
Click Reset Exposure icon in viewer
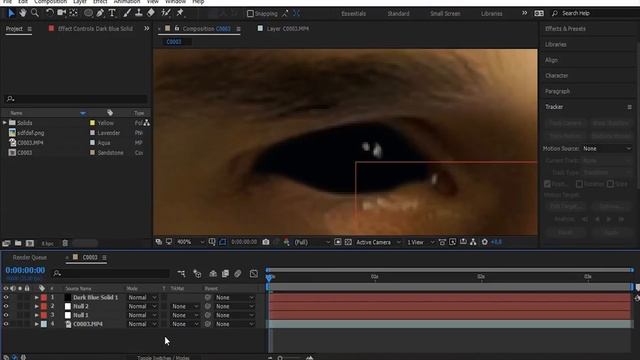pos(484,242)
